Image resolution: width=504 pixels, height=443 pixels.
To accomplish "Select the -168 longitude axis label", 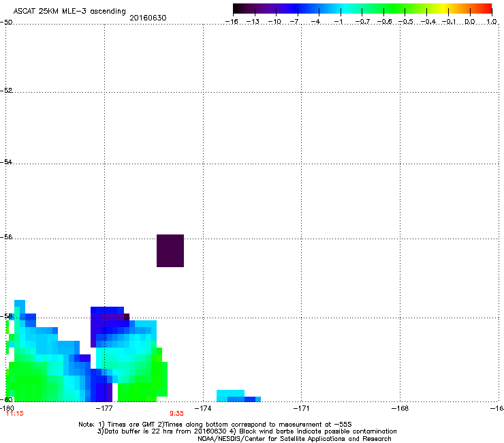I will pos(400,408).
